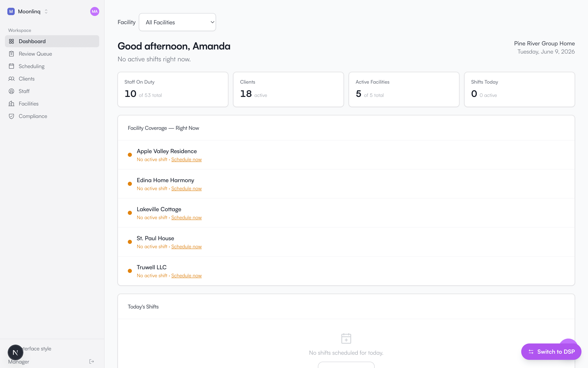Click the No shifts scheduled for today message
Screen dimensions: 588x368
point(346,353)
